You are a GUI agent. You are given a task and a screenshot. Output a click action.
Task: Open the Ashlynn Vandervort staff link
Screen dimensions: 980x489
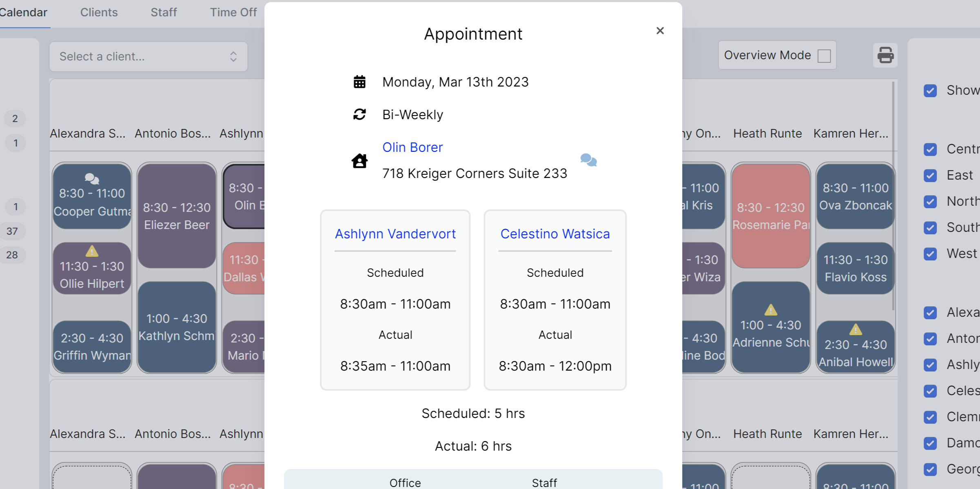[x=395, y=234]
